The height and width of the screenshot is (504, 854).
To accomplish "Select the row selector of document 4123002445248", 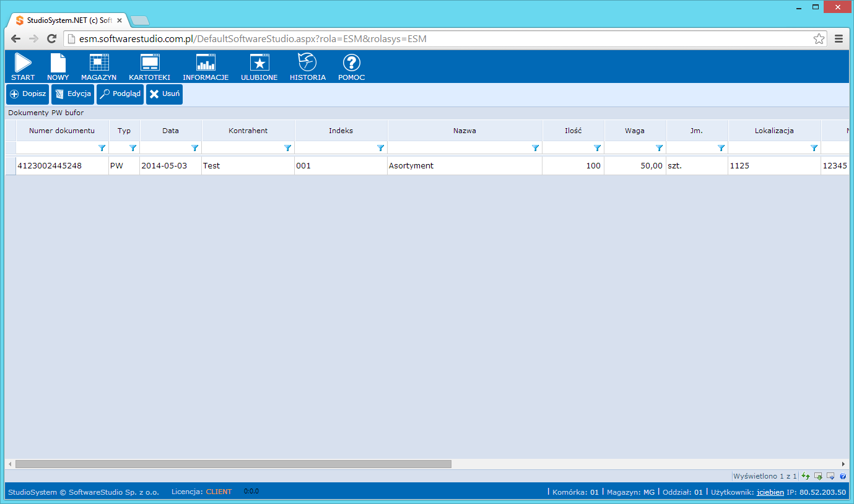I will [x=11, y=166].
